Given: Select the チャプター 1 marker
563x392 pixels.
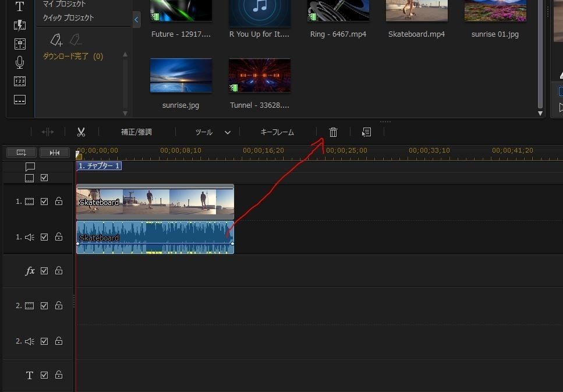Looking at the screenshot, I should [99, 165].
